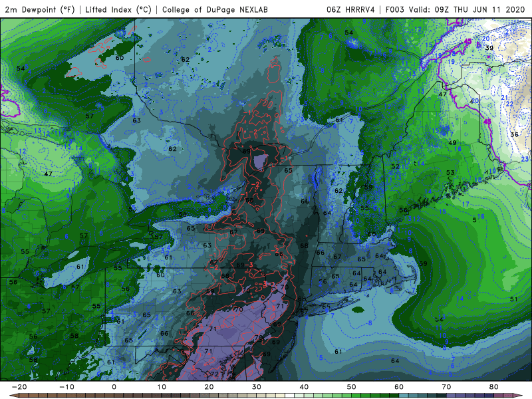532x399 pixels.
Task: Click the 20 label on the color scale
Action: pyautogui.click(x=209, y=387)
